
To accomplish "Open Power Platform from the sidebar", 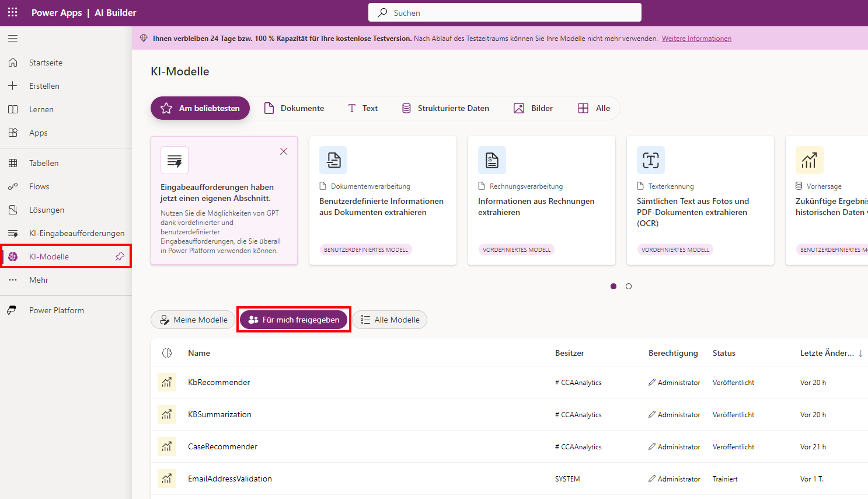I will [x=12, y=310].
